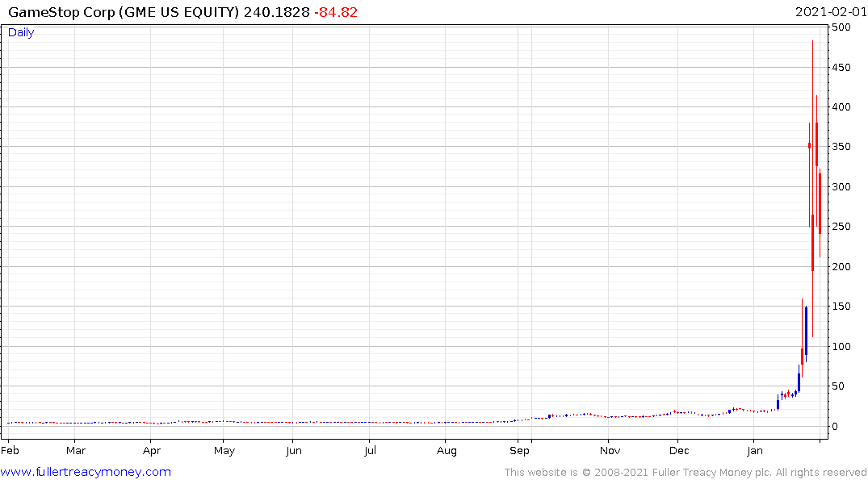Image resolution: width=868 pixels, height=484 pixels.
Task: Select the 0 price axis label
Action: [x=836, y=427]
